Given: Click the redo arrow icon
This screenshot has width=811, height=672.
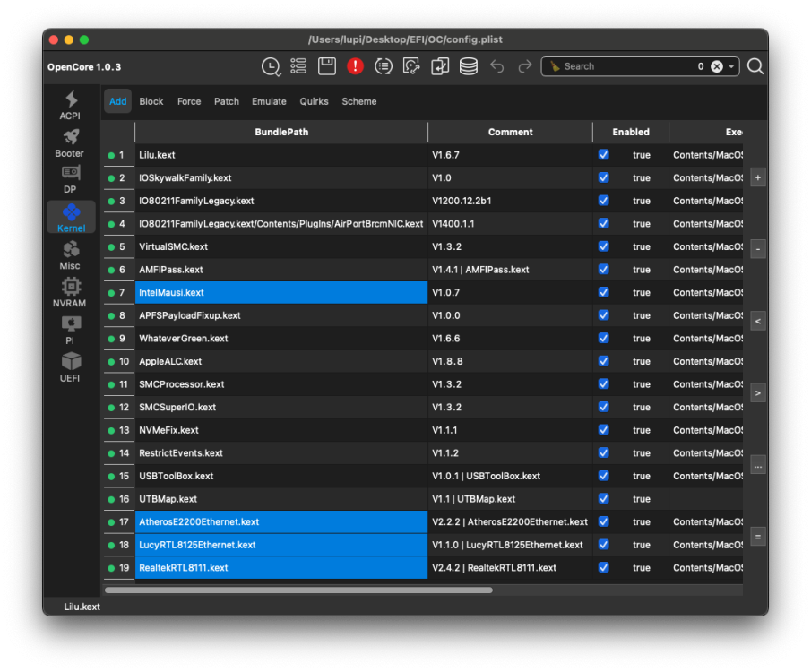Looking at the screenshot, I should tap(525, 66).
